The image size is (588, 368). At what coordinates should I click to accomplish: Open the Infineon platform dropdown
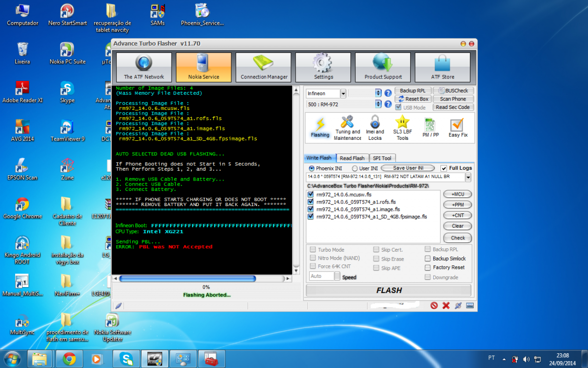coord(343,93)
